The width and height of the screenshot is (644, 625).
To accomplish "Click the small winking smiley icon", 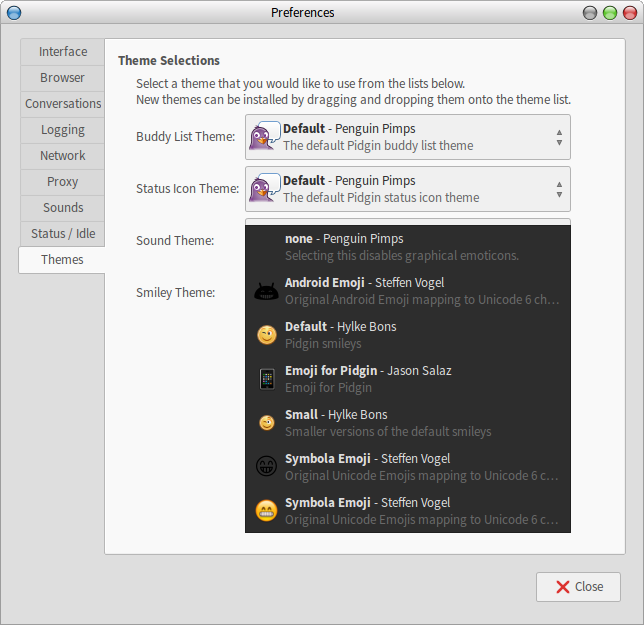I will (x=267, y=423).
